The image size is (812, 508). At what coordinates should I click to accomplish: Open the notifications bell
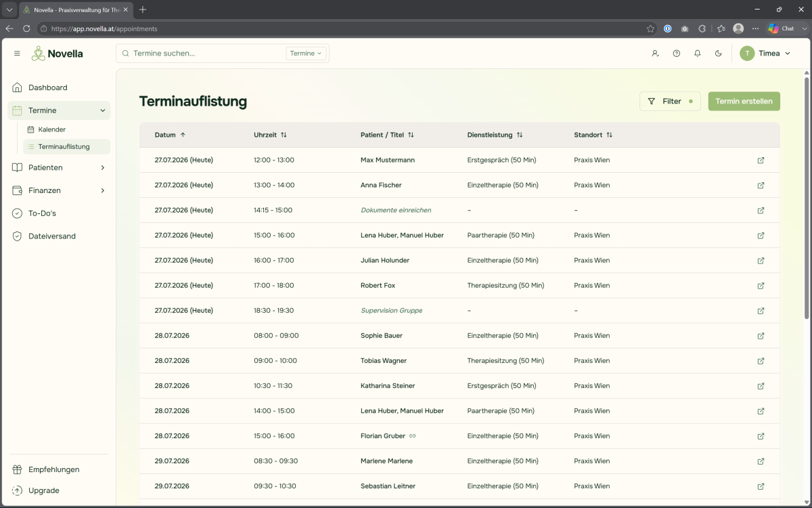tap(698, 54)
